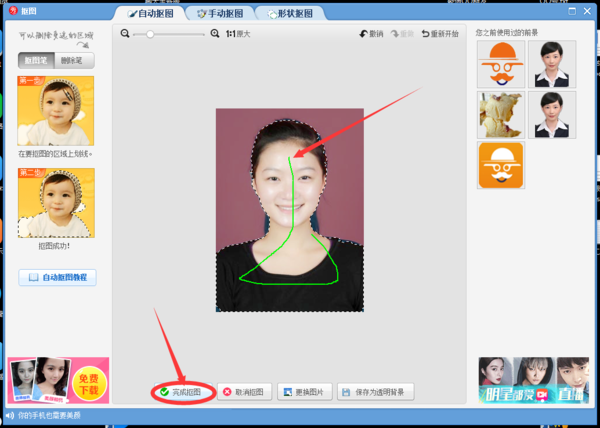Switch to the 删除笔 eraser pen

click(74, 60)
